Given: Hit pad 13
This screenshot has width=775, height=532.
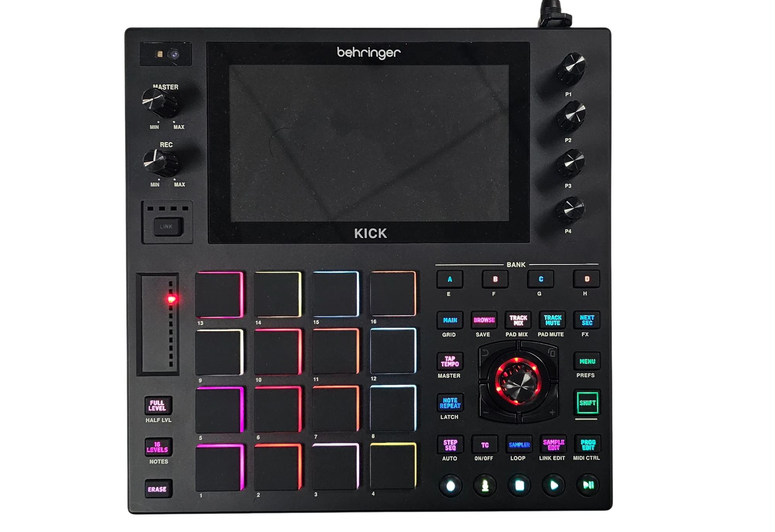Looking at the screenshot, I should (219, 295).
